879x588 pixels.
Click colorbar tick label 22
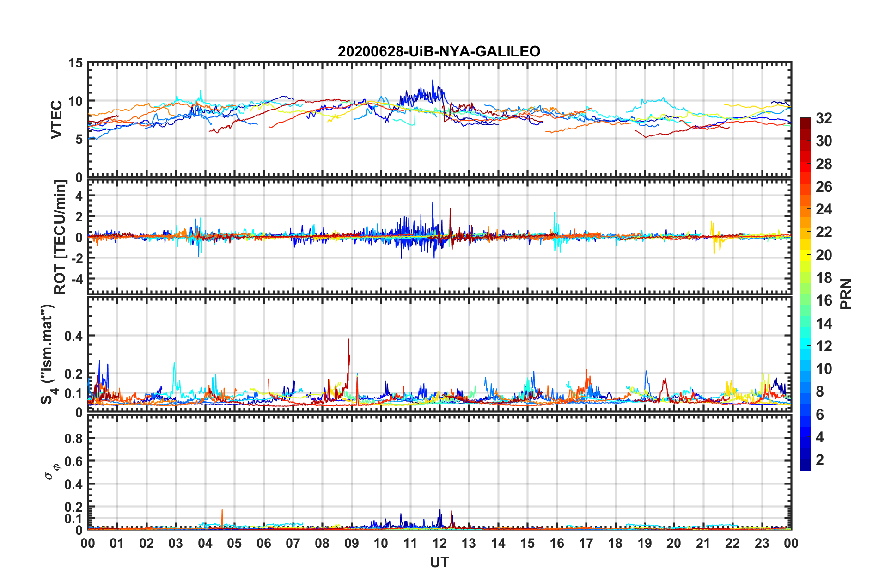[824, 232]
